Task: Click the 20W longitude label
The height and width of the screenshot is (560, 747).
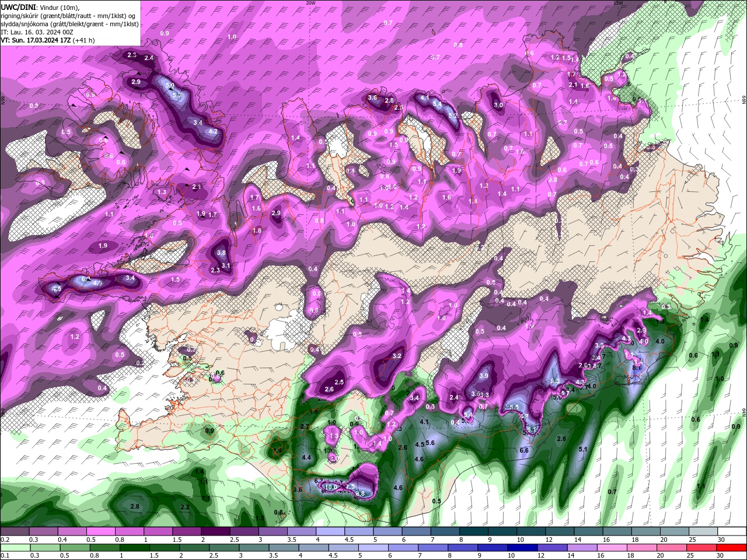Action: click(x=310, y=3)
